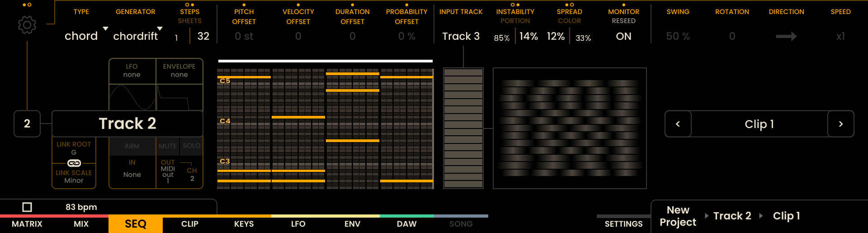
Task: Switch to the MATRIX tab
Action: (x=27, y=224)
